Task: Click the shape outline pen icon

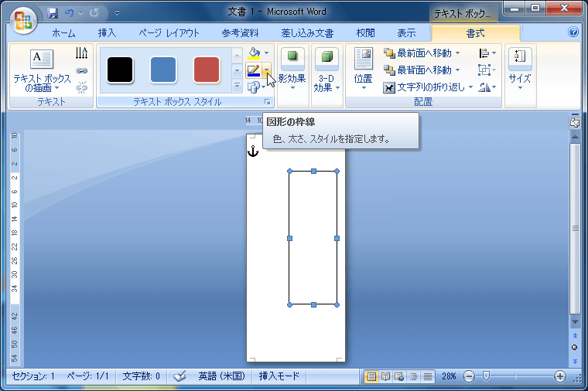Action: coord(254,70)
